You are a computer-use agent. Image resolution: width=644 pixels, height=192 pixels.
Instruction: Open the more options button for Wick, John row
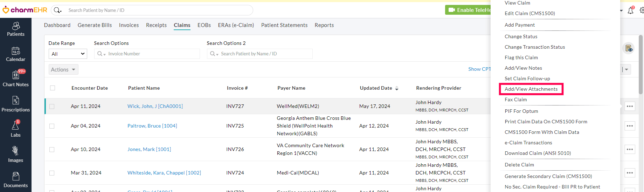[x=630, y=106]
